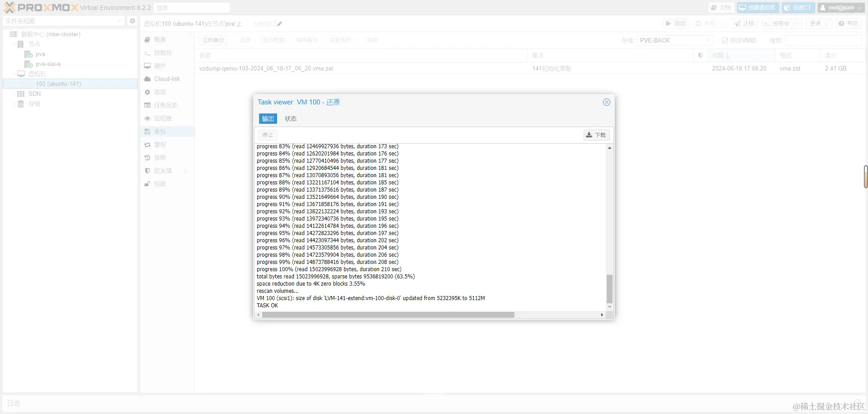Click the 显示配置 toolbar button

[273, 40]
